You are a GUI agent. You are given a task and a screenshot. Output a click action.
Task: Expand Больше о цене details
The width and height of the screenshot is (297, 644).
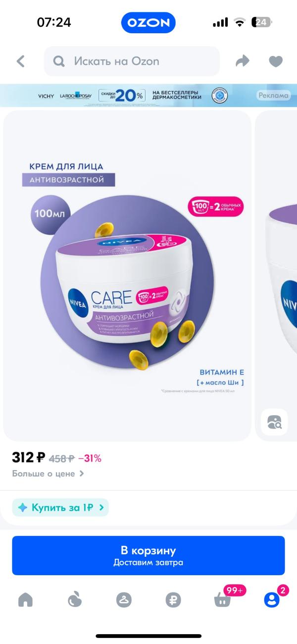pyautogui.click(x=48, y=474)
